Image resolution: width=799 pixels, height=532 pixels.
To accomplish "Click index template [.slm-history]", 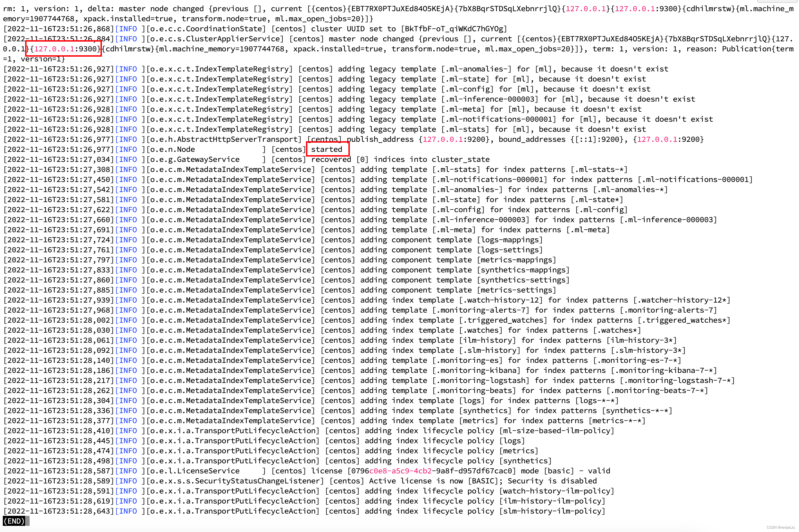I will pyautogui.click(x=490, y=351).
